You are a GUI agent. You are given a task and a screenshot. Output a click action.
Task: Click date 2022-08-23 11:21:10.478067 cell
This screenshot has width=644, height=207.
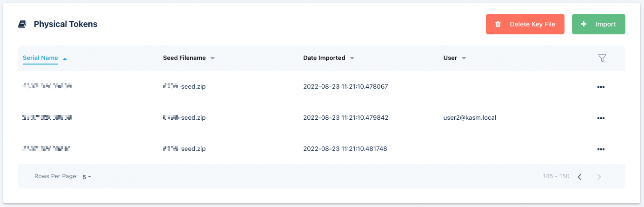(345, 87)
